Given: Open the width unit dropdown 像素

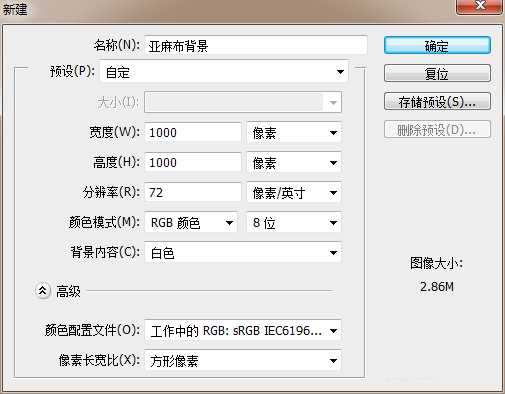Looking at the screenshot, I should (x=294, y=132).
